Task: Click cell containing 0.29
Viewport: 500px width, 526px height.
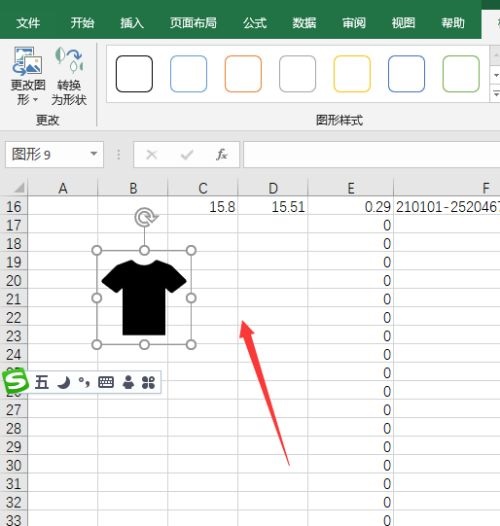Action: click(351, 207)
